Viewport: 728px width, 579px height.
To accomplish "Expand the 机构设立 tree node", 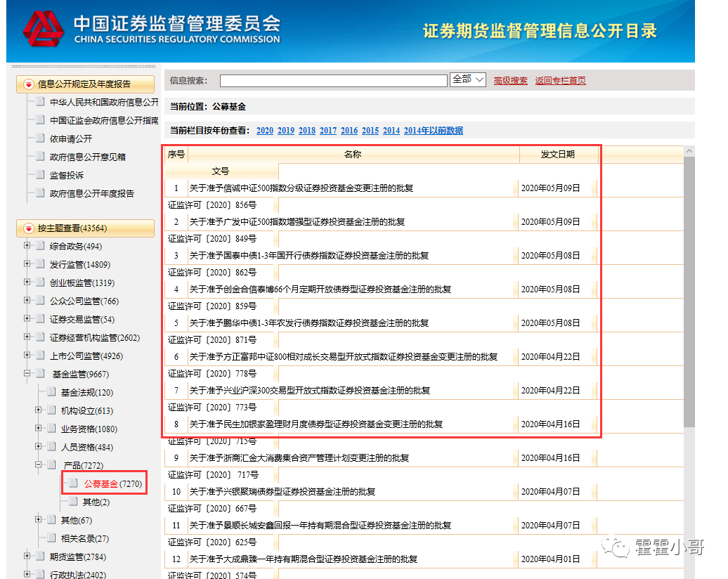I will (39, 410).
